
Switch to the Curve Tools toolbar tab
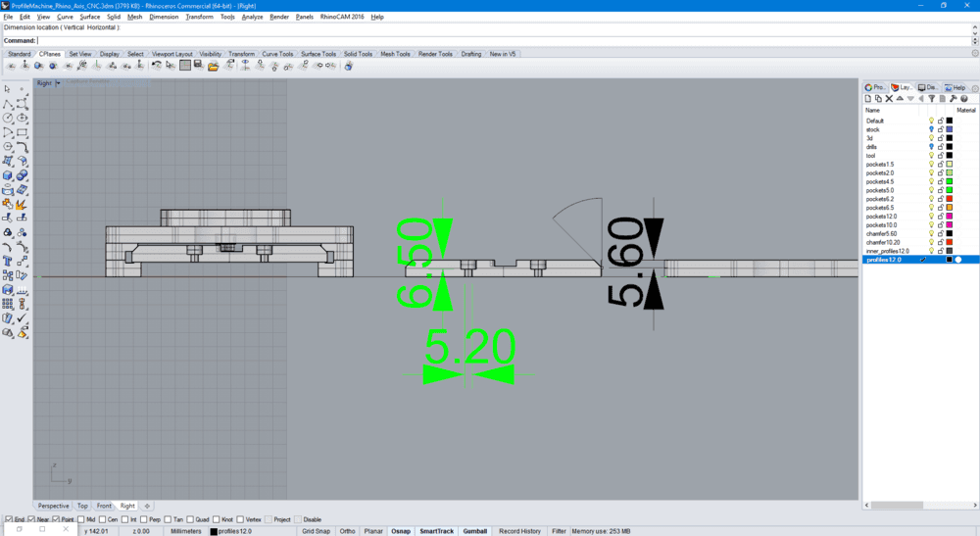(277, 54)
